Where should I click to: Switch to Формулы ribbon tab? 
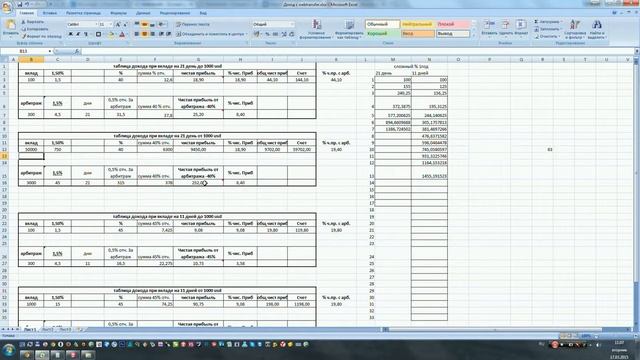pos(119,13)
